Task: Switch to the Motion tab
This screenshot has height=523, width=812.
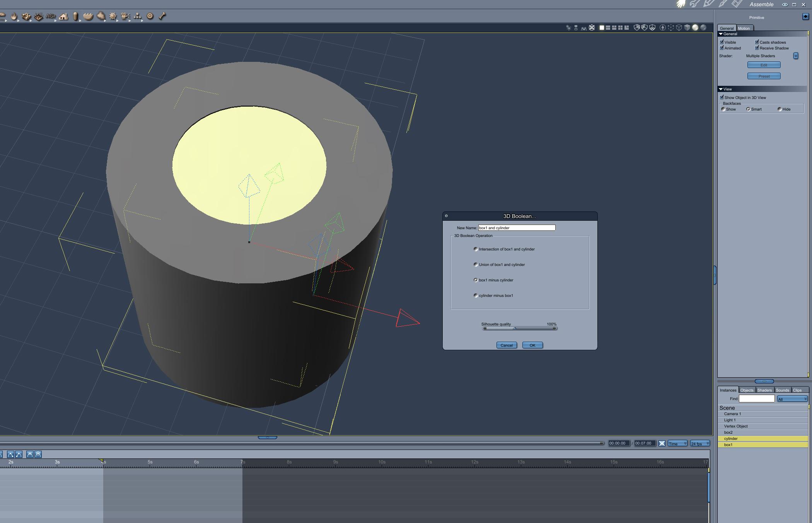Action: tap(744, 28)
